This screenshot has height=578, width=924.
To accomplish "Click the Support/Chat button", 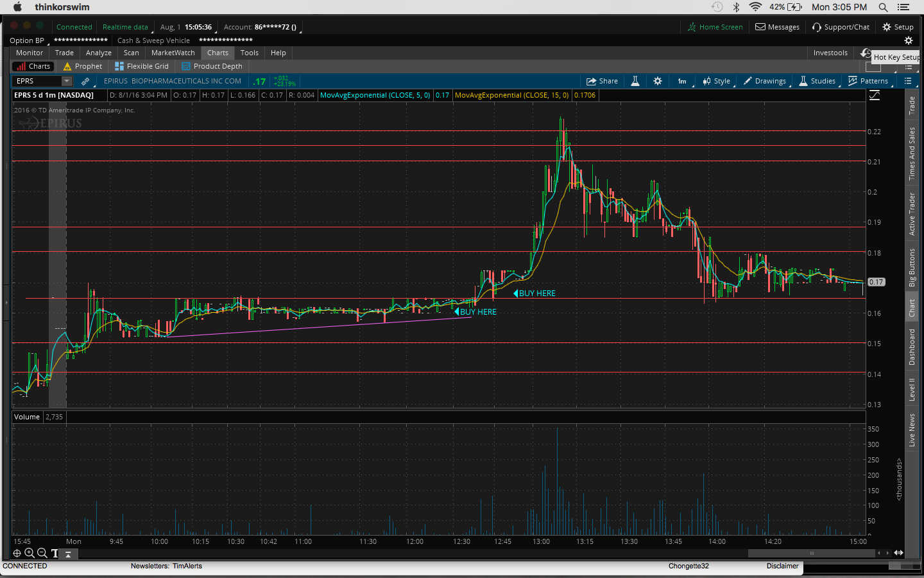I will coord(841,27).
